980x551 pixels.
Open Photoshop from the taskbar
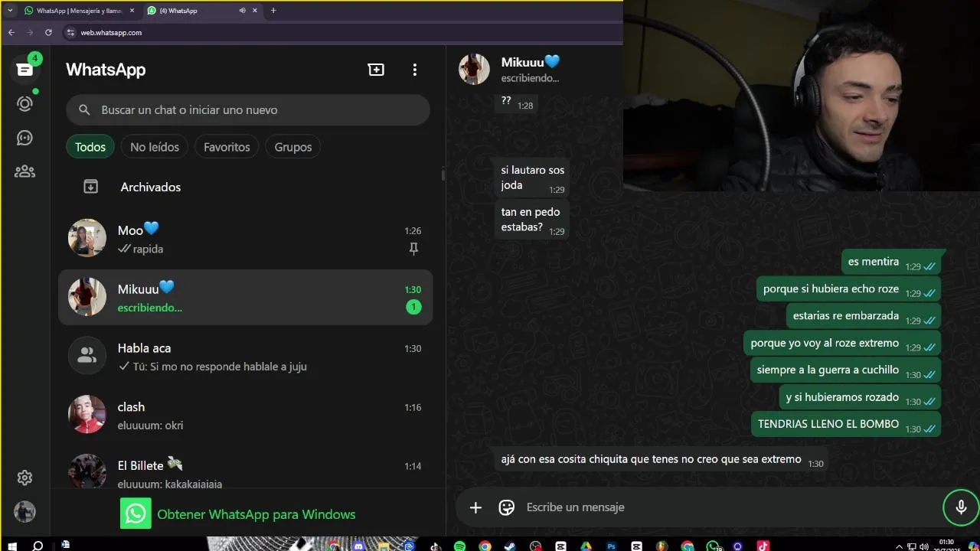click(x=611, y=546)
